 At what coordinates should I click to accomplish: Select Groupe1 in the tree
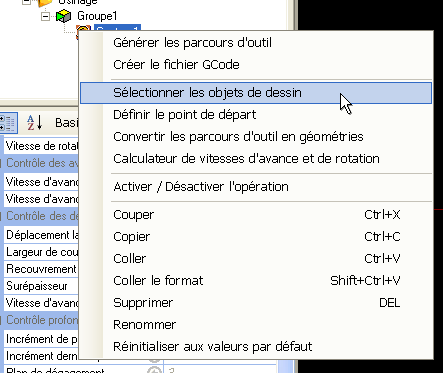97,16
